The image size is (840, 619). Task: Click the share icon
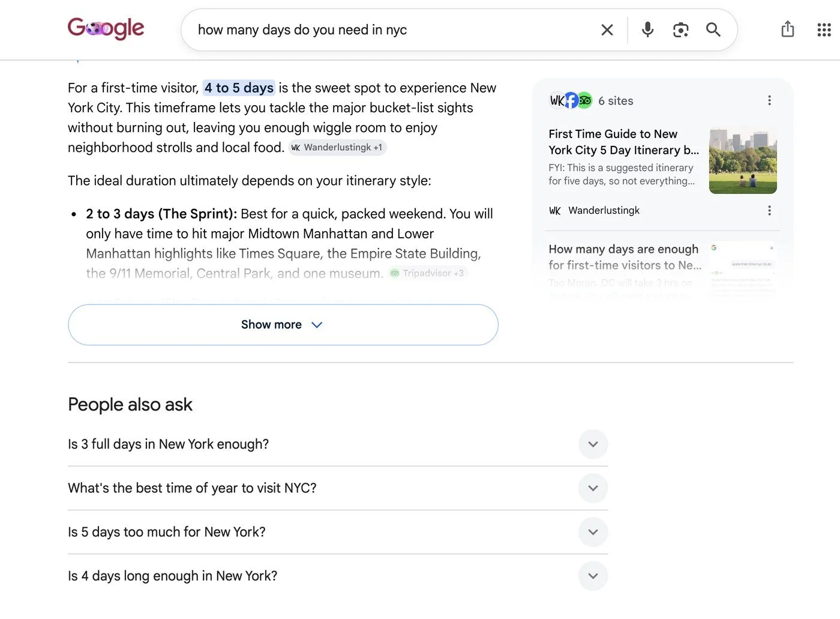[x=788, y=29]
